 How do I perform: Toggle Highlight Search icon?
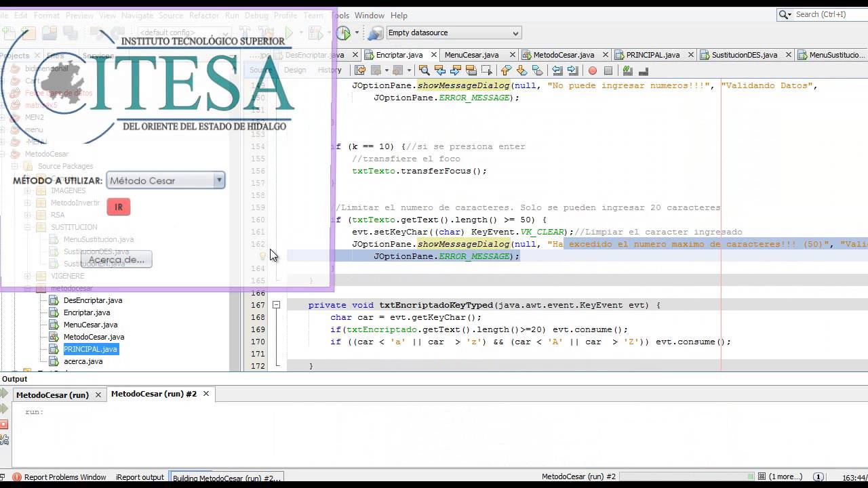click(x=471, y=70)
